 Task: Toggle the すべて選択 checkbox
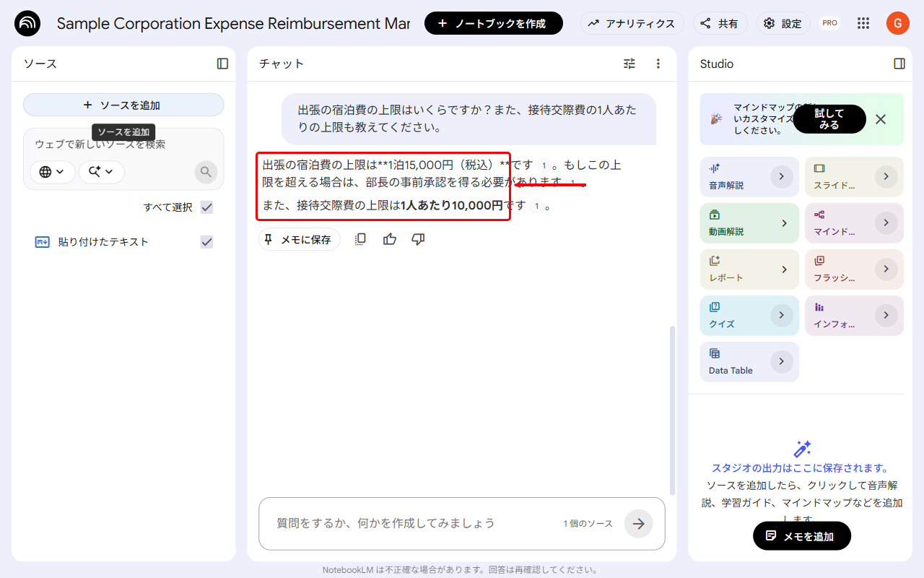pyautogui.click(x=206, y=207)
